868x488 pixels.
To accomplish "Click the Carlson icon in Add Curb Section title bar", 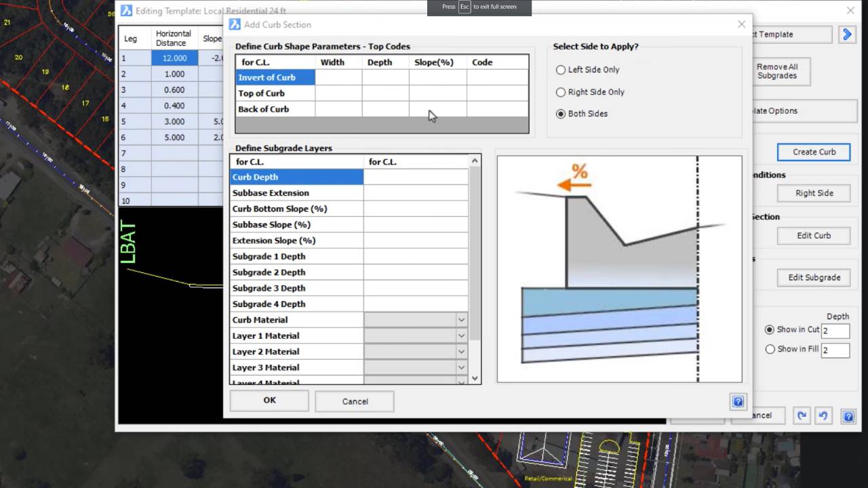I will tap(235, 24).
